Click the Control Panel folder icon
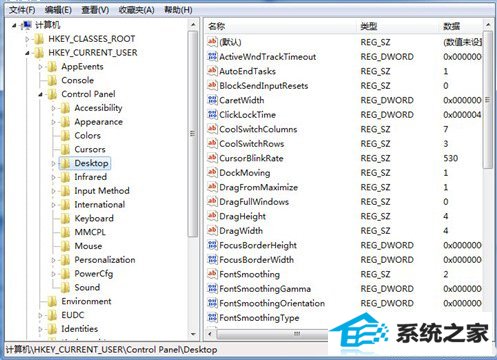 [x=52, y=94]
